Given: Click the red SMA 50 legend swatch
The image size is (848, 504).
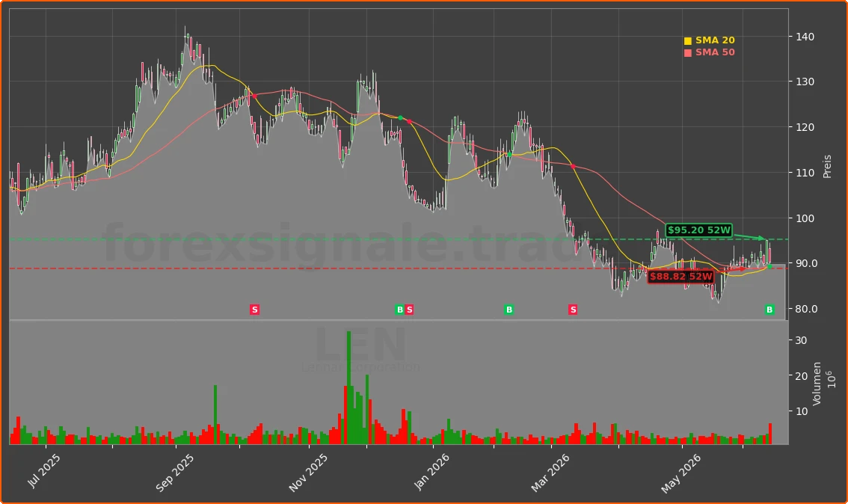Looking at the screenshot, I should [687, 53].
